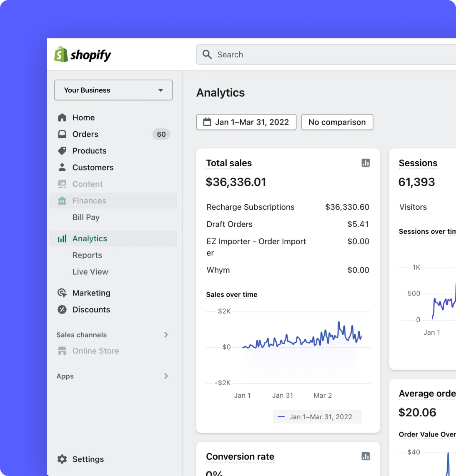
Task: Click the Whym row label
Action: pyautogui.click(x=218, y=270)
